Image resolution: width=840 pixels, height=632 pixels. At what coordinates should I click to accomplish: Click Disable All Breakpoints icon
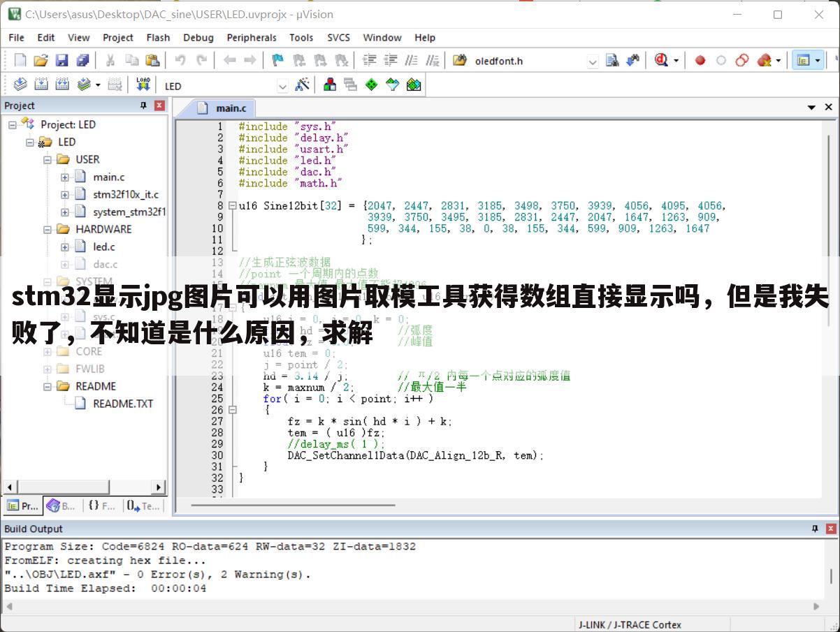coord(742,61)
